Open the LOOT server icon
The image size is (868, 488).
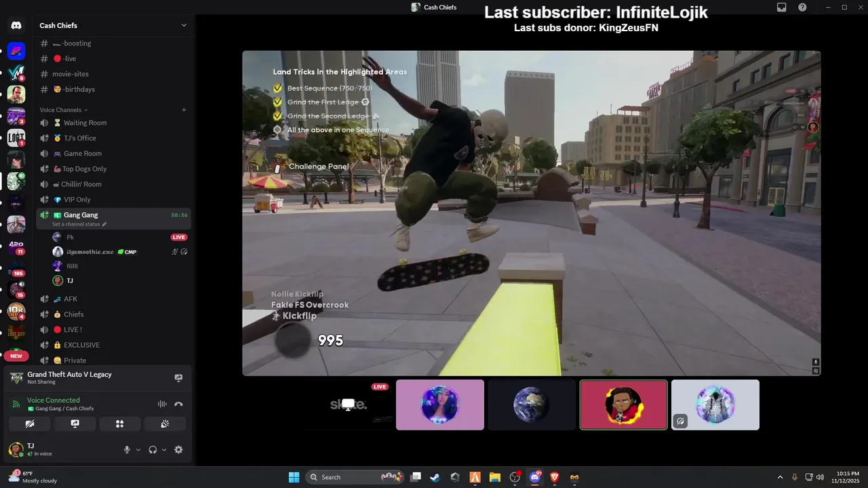click(16, 138)
